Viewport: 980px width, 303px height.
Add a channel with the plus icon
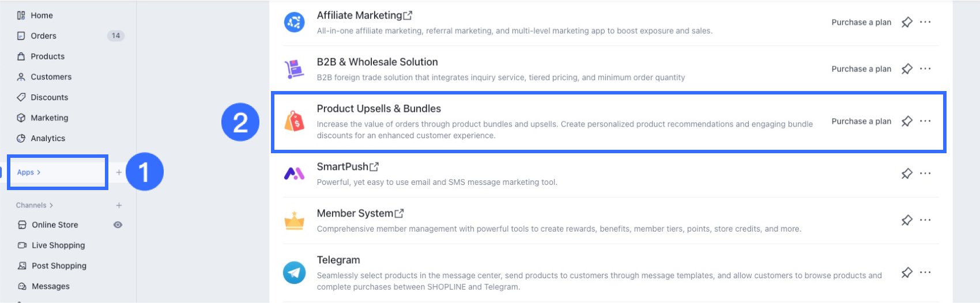119,205
